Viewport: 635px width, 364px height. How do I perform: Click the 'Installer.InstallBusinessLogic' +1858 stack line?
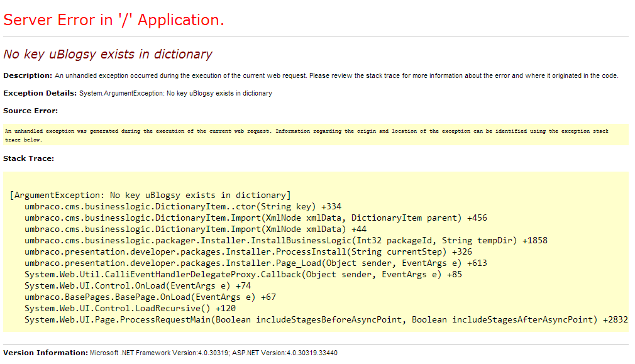point(286,241)
